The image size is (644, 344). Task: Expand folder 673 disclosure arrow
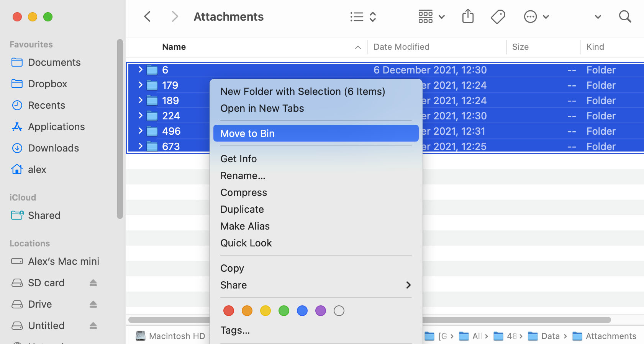coord(140,146)
